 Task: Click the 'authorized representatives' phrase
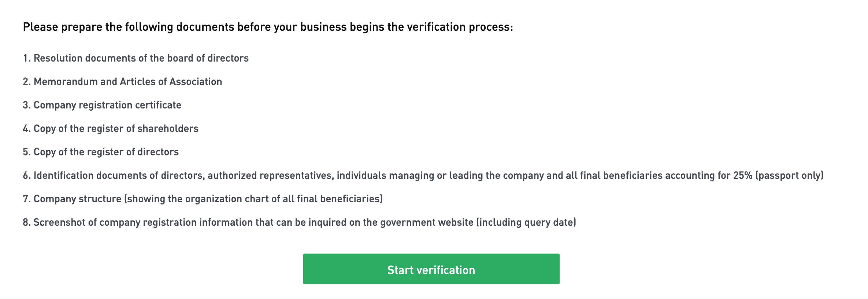coord(270,176)
